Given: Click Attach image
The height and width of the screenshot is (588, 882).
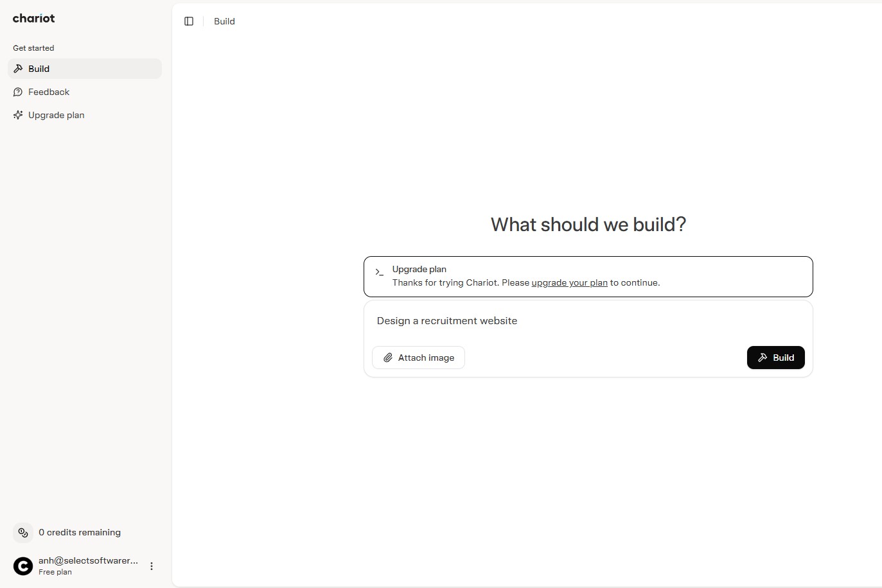Looking at the screenshot, I should [x=418, y=358].
